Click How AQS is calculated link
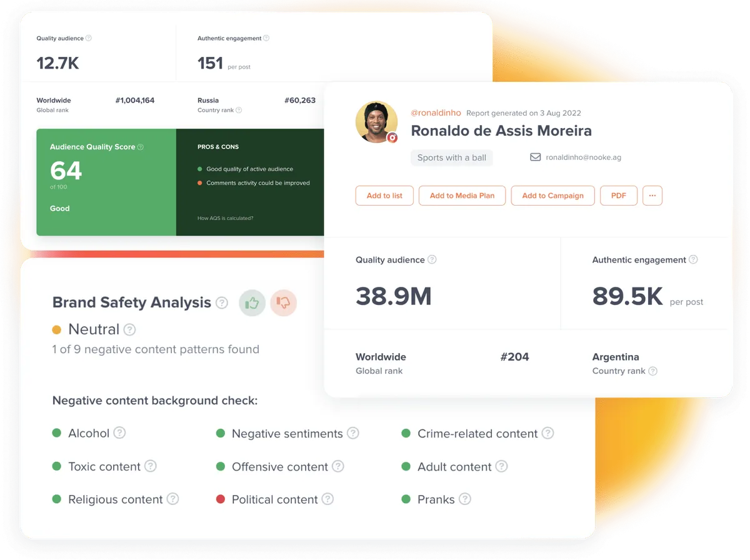Viewport: 750px width, 560px height. pyautogui.click(x=225, y=218)
